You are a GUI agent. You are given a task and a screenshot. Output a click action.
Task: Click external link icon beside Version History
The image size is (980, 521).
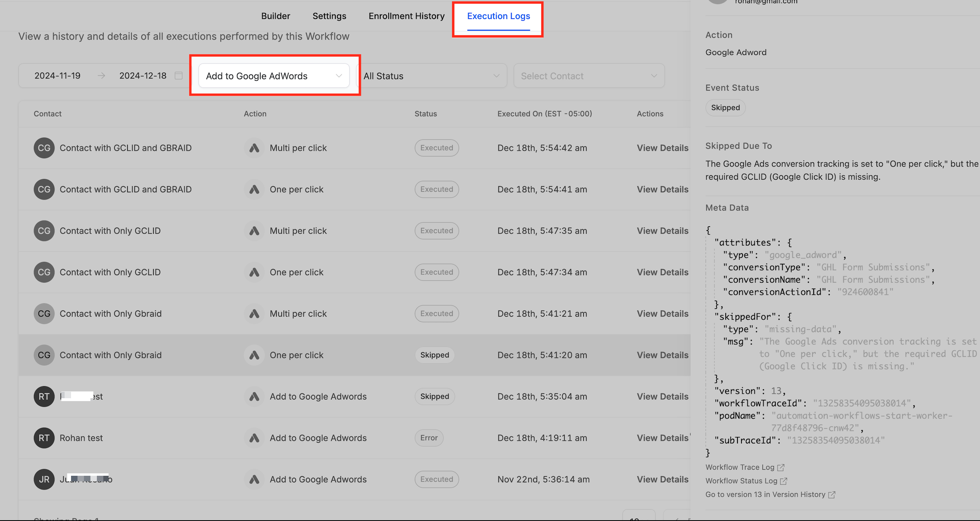831,495
